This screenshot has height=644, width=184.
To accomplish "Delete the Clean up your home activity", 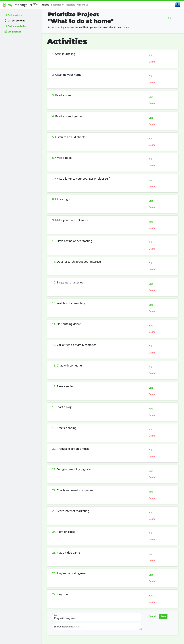I will (152, 82).
